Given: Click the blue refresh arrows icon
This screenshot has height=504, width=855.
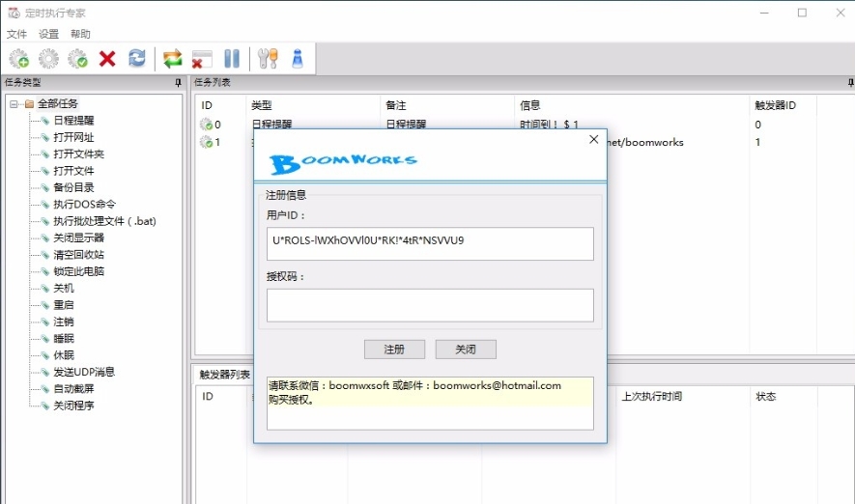Looking at the screenshot, I should [137, 58].
